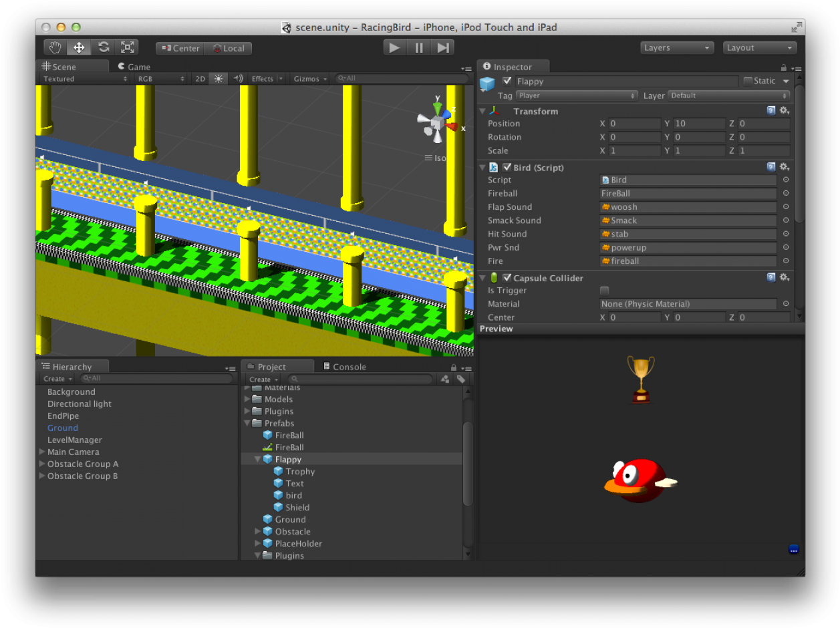Click the FireBall object picker circle

click(786, 194)
